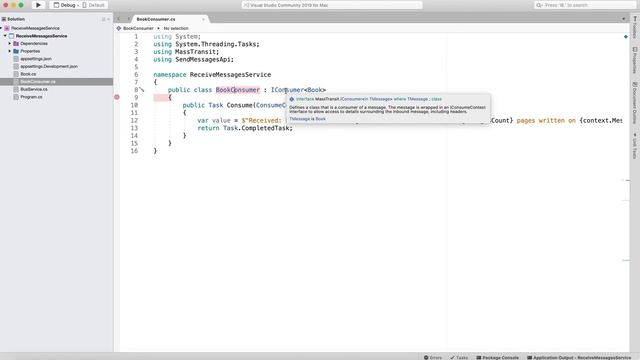Open the Default run target selector
The width and height of the screenshot is (640, 360).
(94, 5)
